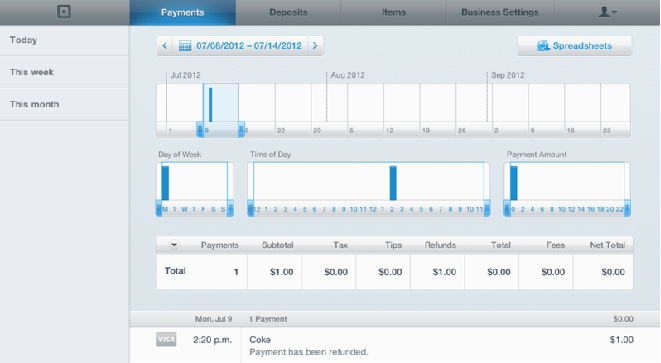Screen dimensions: 661x363
Task: Click the Subtotal column header
Action: (x=277, y=245)
